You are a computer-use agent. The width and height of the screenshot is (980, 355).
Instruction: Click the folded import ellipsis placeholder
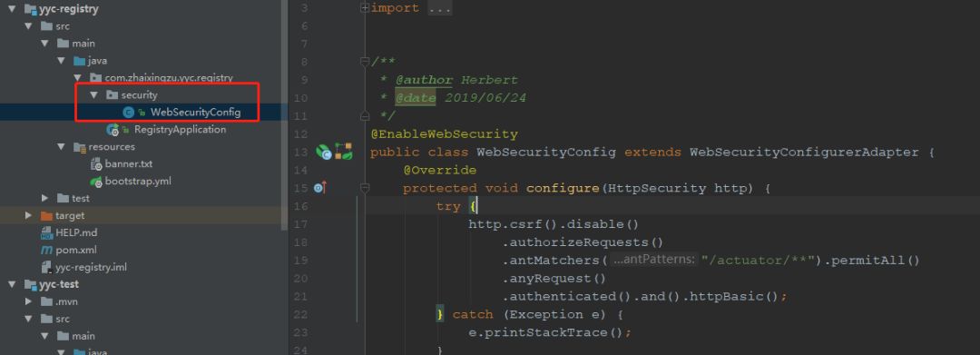pyautogui.click(x=440, y=8)
